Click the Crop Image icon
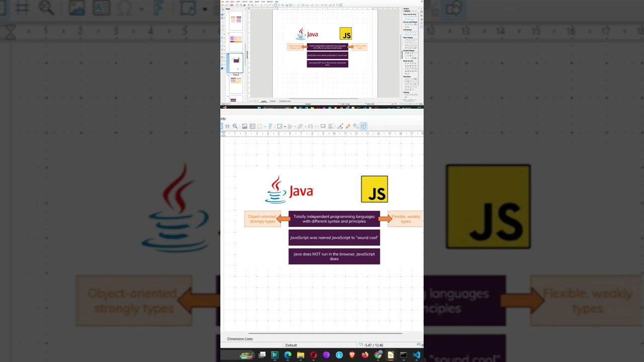Image resolution: width=644 pixels, height=362 pixels. click(331, 126)
